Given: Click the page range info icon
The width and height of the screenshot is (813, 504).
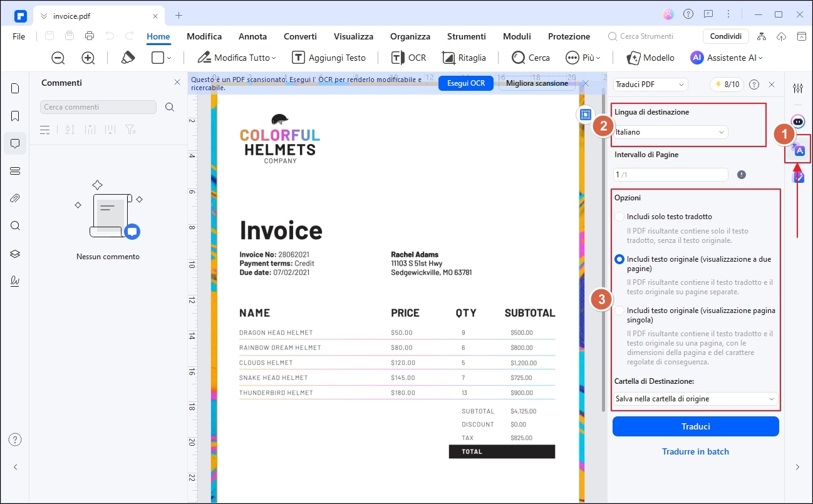Looking at the screenshot, I should (742, 175).
